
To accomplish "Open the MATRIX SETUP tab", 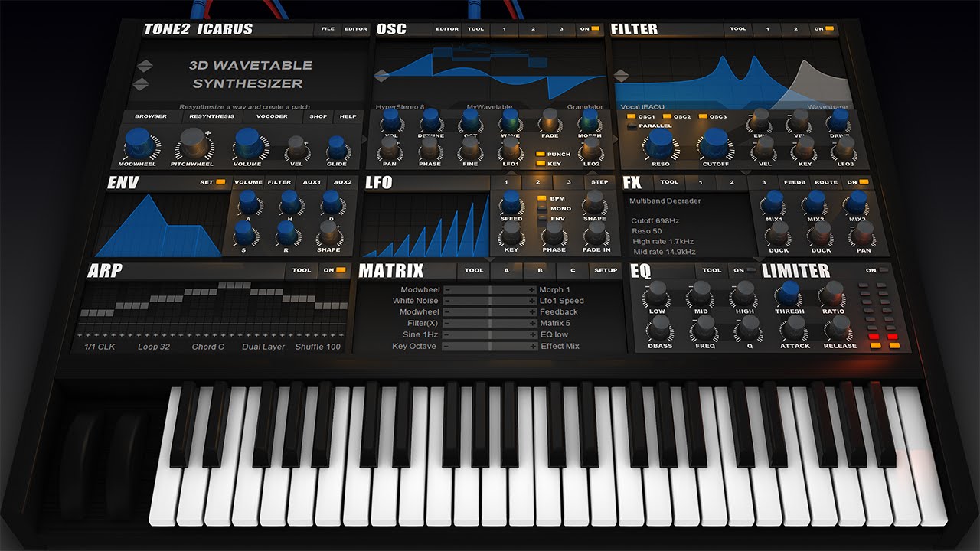I will coord(605,270).
